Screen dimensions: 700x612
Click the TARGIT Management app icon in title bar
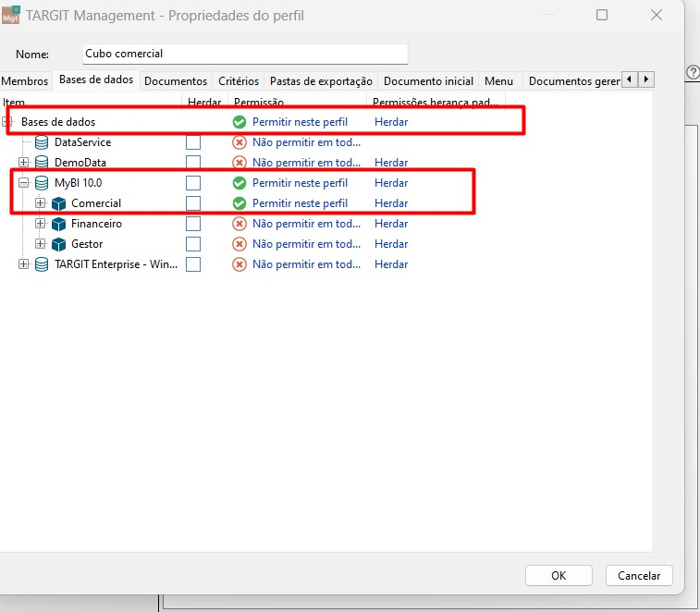11,14
